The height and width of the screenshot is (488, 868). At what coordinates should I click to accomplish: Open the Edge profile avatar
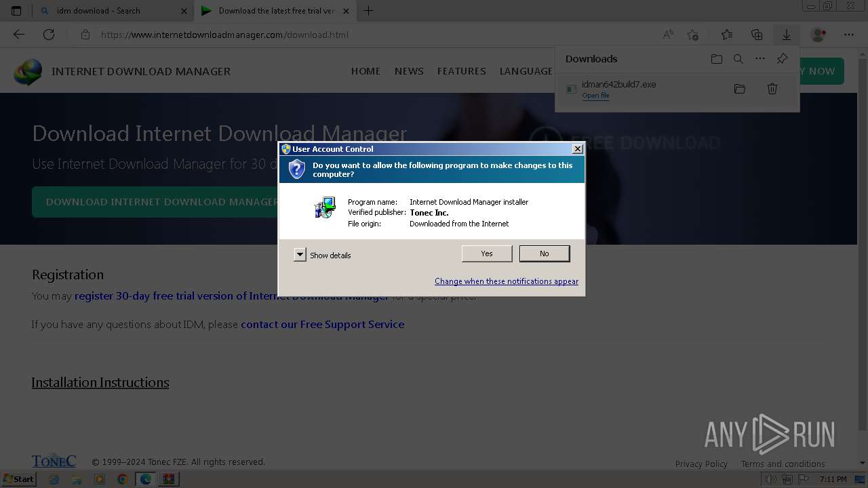(818, 35)
